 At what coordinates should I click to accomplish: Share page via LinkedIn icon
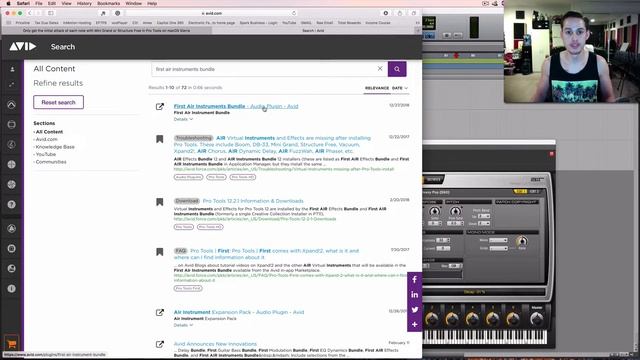tap(414, 294)
